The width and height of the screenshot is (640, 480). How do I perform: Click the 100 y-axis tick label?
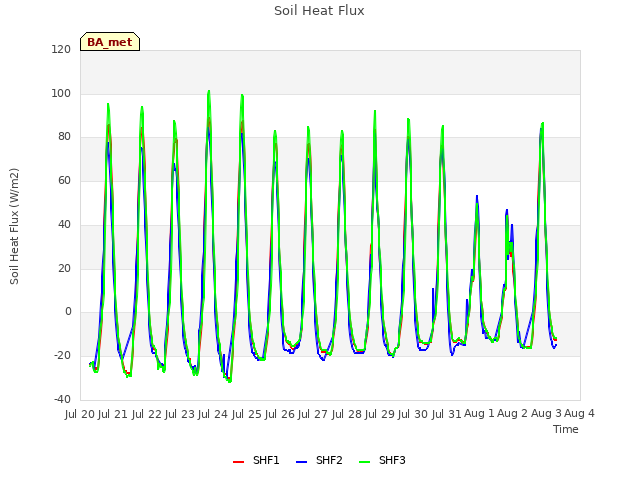click(61, 93)
